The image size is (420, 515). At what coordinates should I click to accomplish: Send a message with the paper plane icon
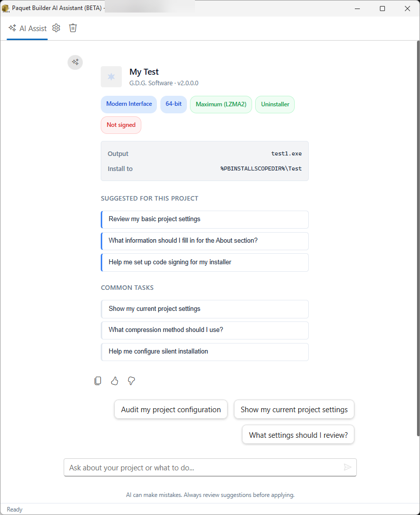point(348,467)
